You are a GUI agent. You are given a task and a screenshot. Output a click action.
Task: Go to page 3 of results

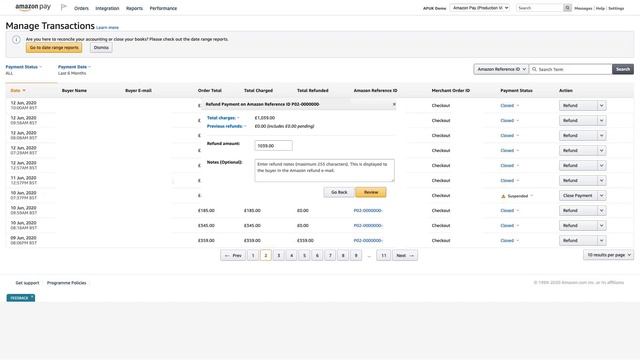tap(279, 256)
